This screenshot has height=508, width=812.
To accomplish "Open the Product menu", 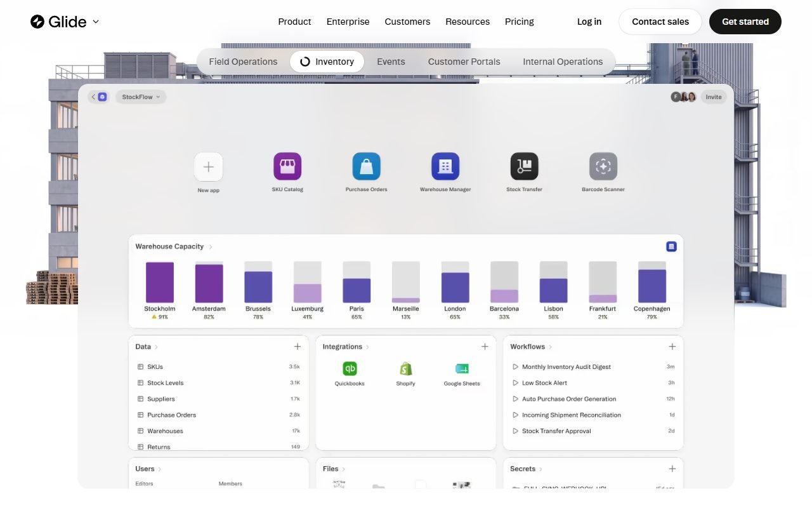I will [x=294, y=22].
